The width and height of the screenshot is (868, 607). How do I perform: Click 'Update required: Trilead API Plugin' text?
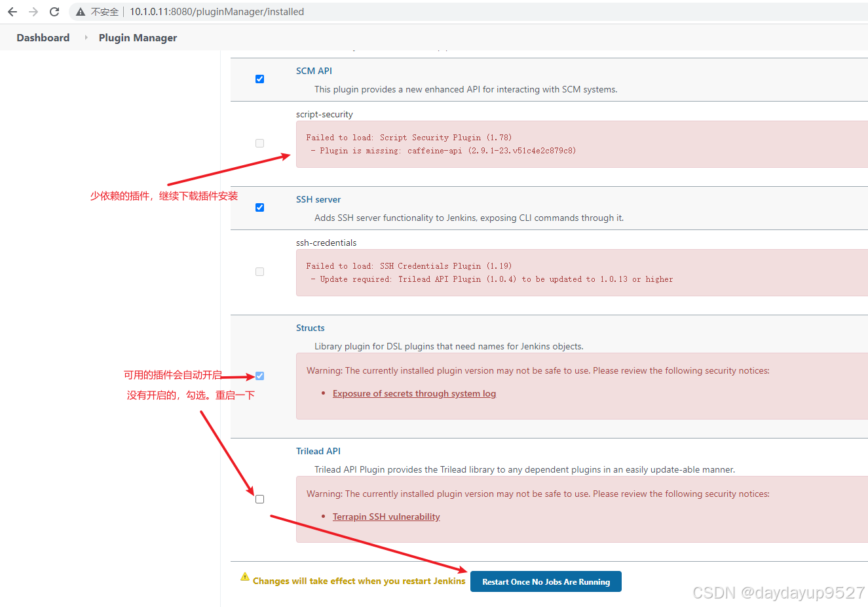[x=400, y=279]
